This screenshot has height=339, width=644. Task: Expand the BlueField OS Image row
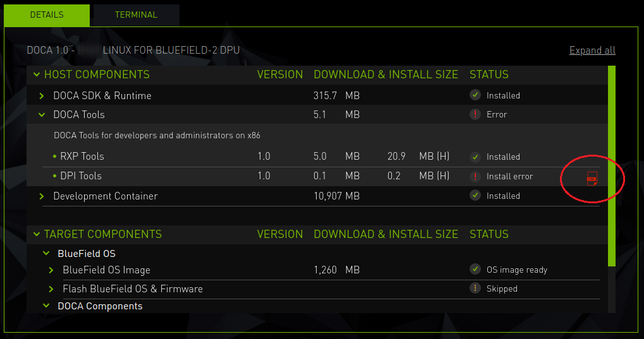[x=51, y=270]
